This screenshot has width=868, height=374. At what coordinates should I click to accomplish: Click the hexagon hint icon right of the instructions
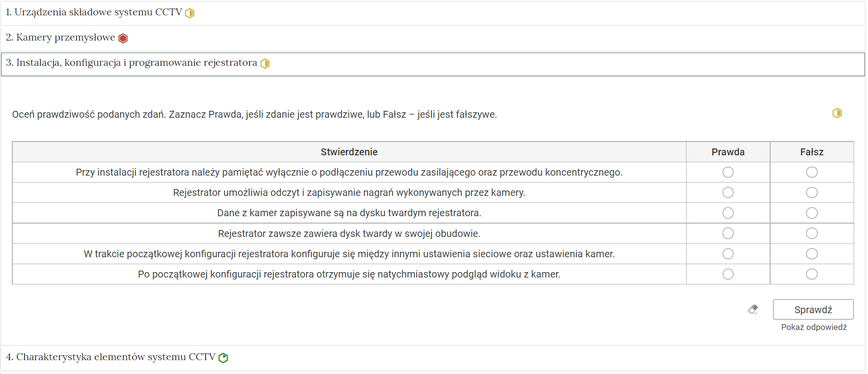pyautogui.click(x=838, y=113)
